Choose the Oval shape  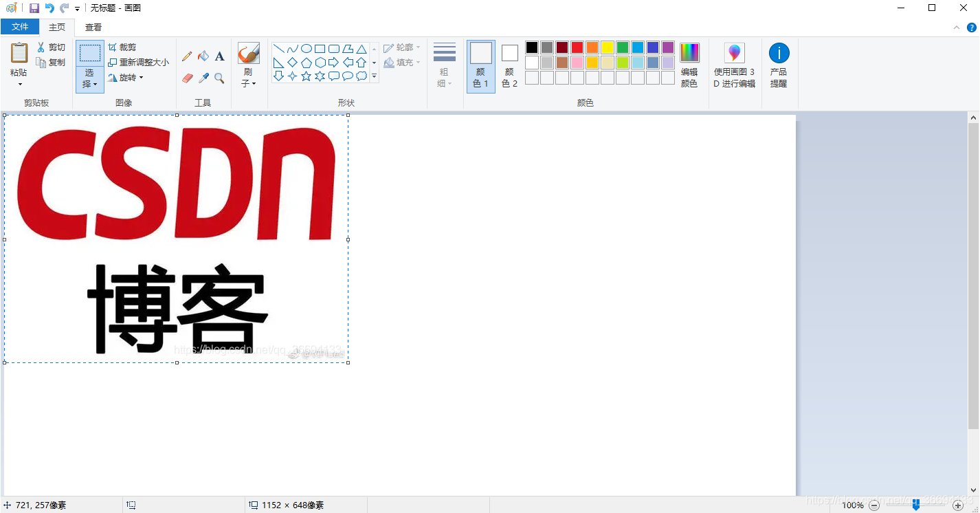tap(307, 49)
